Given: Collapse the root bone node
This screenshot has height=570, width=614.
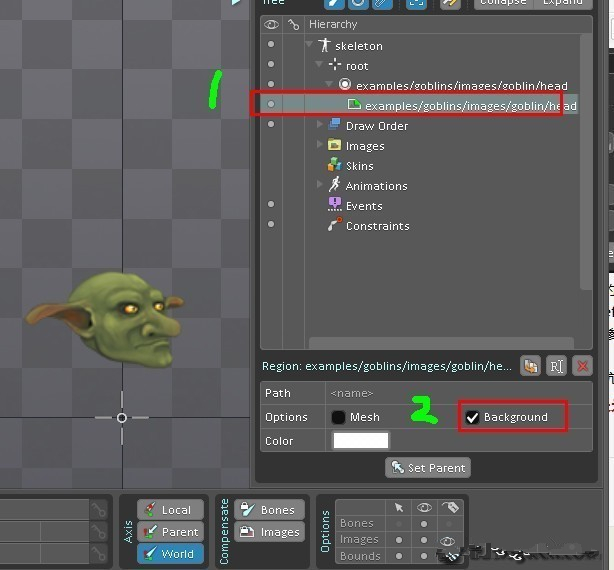Looking at the screenshot, I should click(319, 64).
